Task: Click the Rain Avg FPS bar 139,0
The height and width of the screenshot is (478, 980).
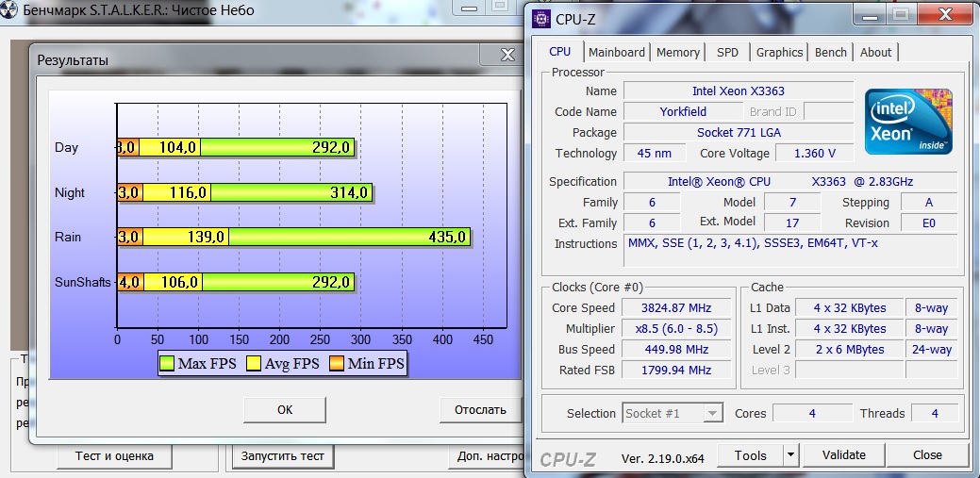Action: [x=186, y=237]
